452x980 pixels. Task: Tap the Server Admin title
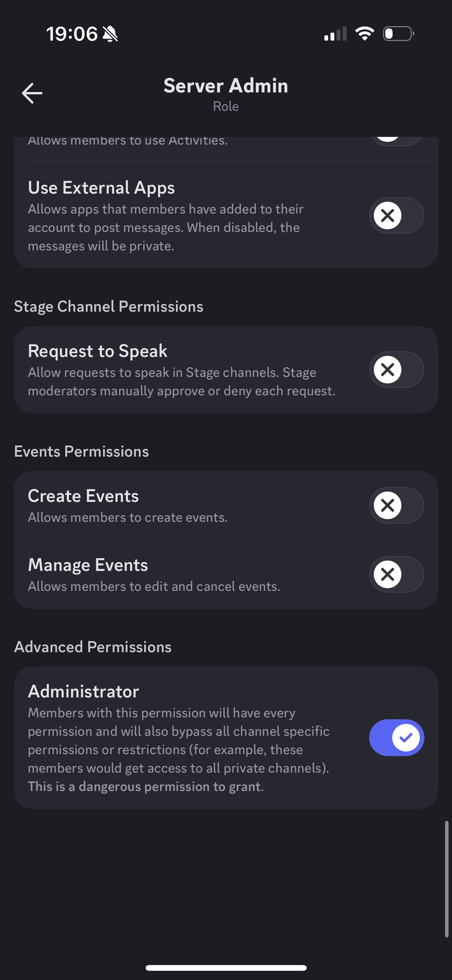point(226,86)
